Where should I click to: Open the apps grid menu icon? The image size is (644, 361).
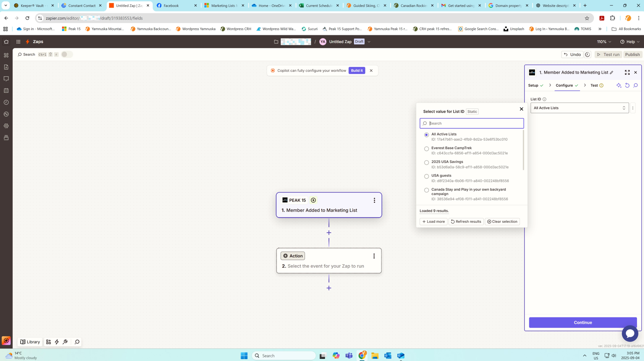[x=18, y=42]
